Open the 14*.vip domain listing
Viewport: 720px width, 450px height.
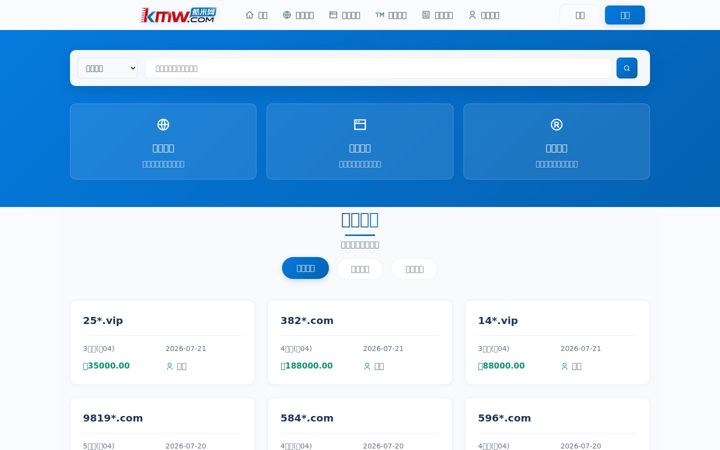point(498,321)
